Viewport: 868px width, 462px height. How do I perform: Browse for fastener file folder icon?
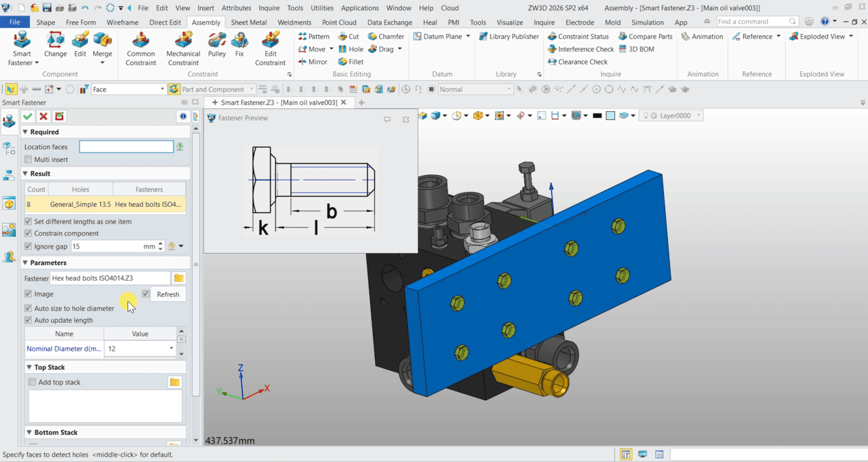[x=179, y=278]
